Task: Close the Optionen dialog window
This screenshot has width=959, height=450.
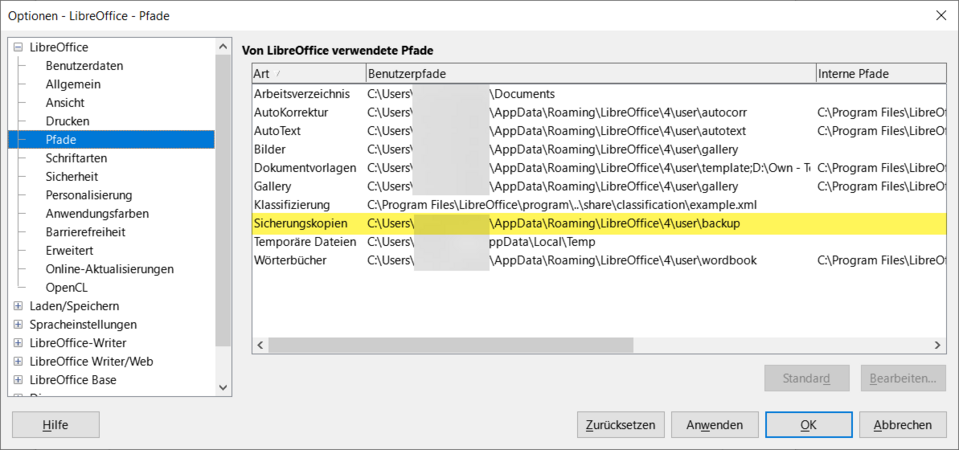Action: click(941, 16)
